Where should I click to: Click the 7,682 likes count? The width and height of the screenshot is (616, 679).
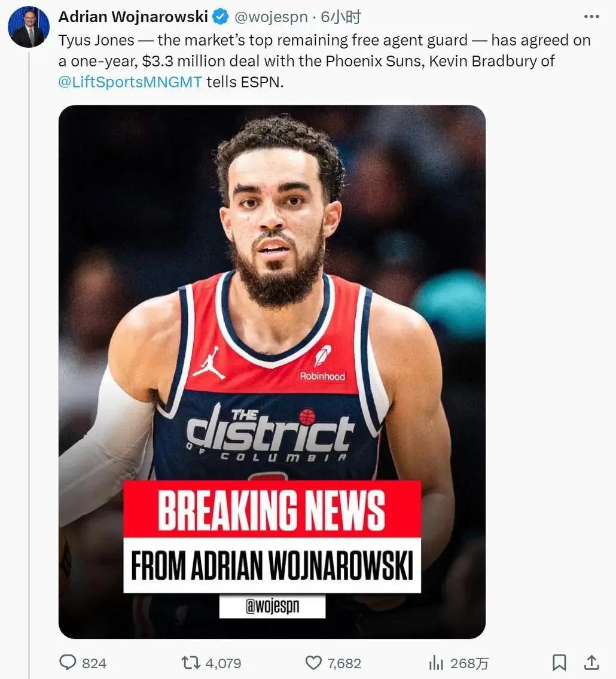coord(344,663)
